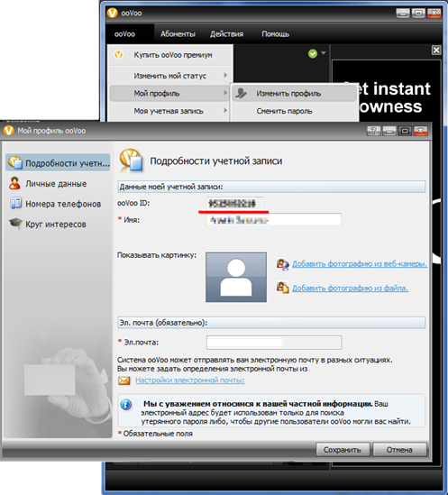448x495 pixels.
Task: Click the large account details header icon
Action: (x=131, y=160)
